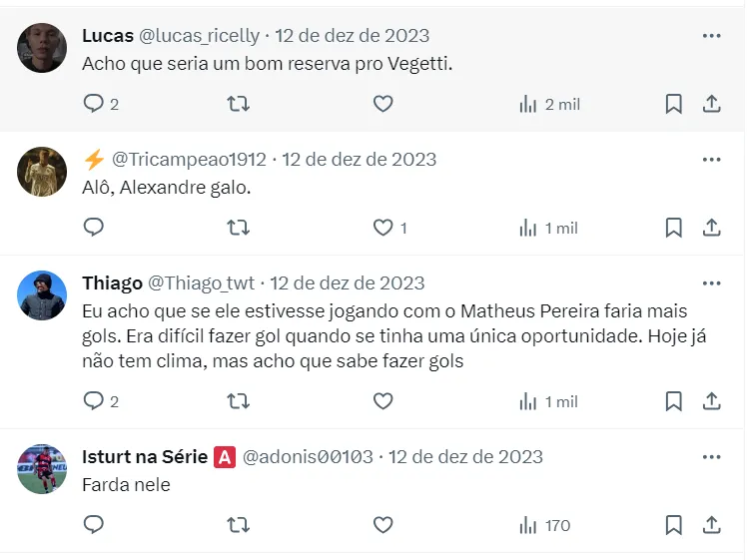Open more options on Tricampeao1912's tweet

(711, 160)
